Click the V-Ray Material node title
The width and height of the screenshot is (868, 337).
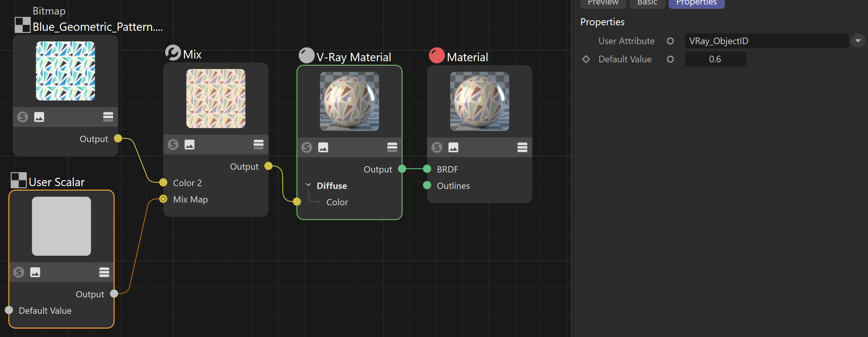[x=354, y=57]
